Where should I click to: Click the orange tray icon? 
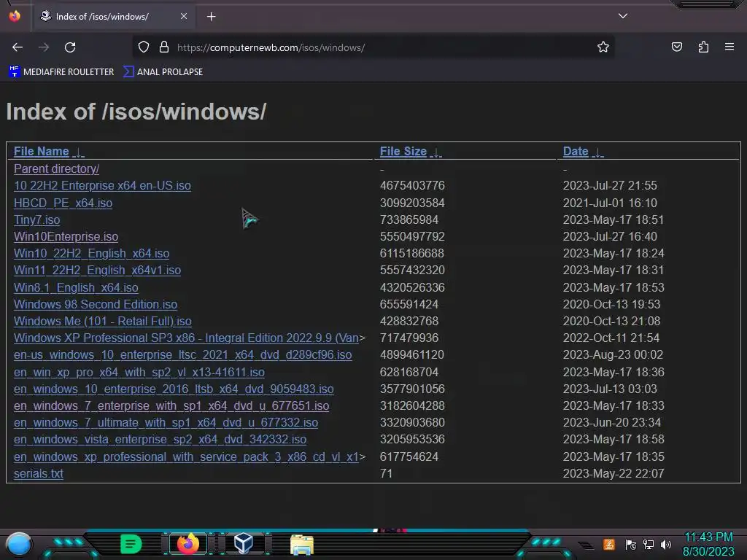coord(609,544)
